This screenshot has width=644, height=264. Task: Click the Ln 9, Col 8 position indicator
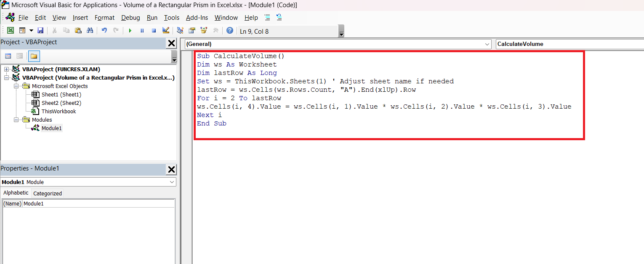[254, 31]
